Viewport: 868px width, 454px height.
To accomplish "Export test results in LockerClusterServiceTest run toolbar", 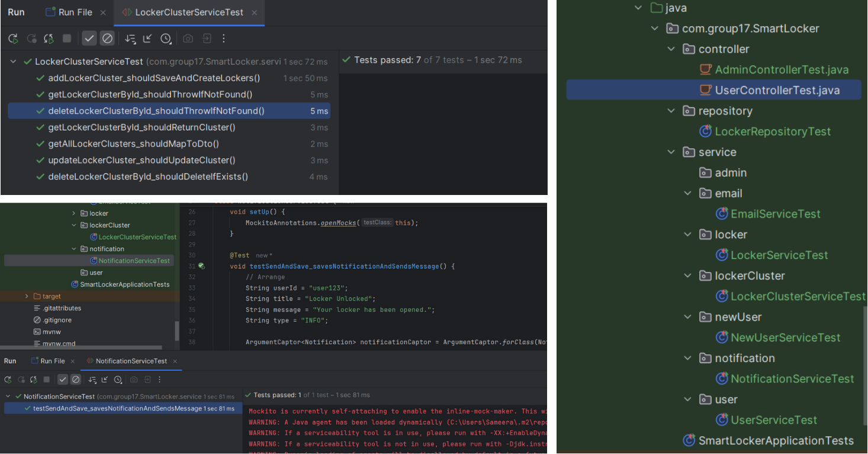I will pyautogui.click(x=206, y=39).
